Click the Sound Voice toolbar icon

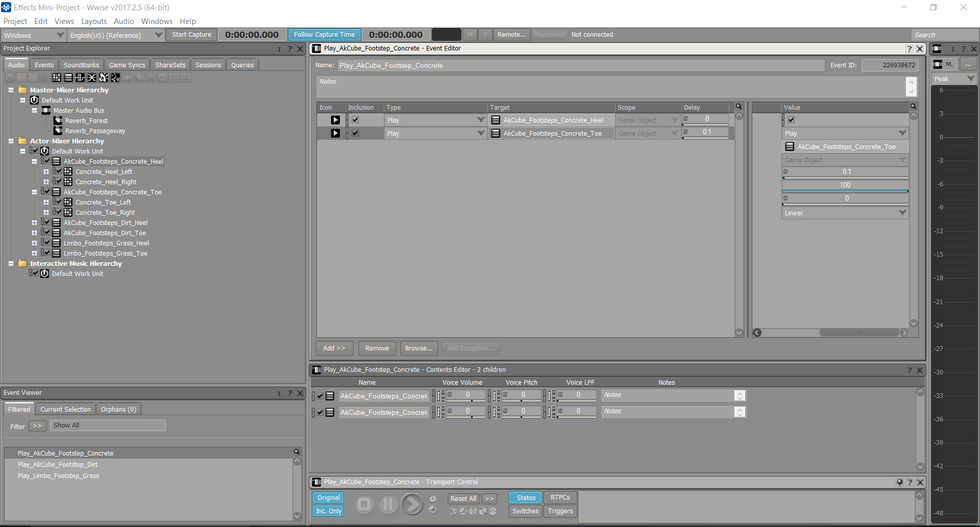[x=115, y=78]
